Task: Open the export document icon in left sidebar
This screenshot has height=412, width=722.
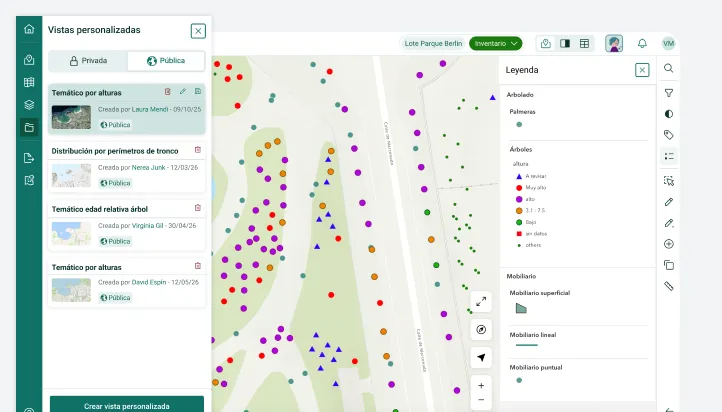Action: 29,158
